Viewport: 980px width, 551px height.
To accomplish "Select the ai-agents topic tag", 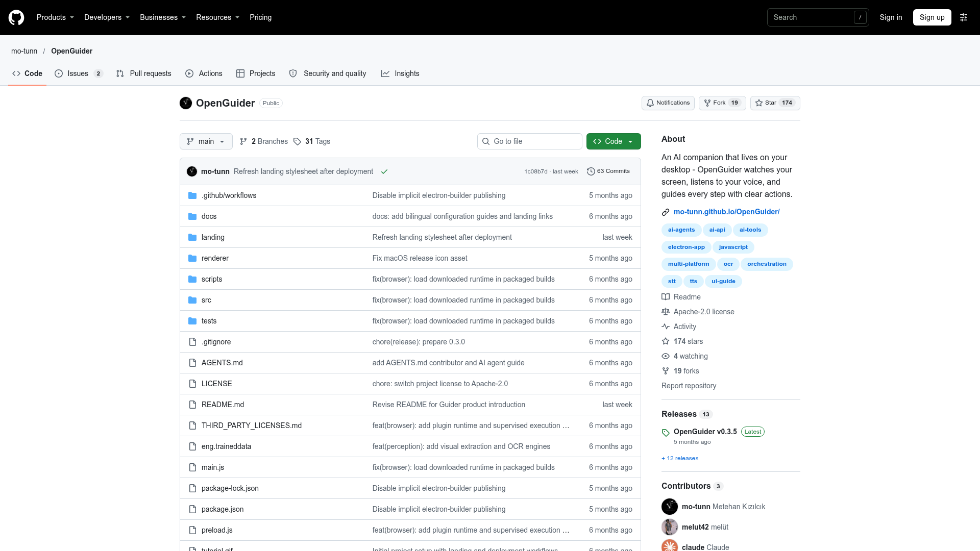I will tap(681, 230).
